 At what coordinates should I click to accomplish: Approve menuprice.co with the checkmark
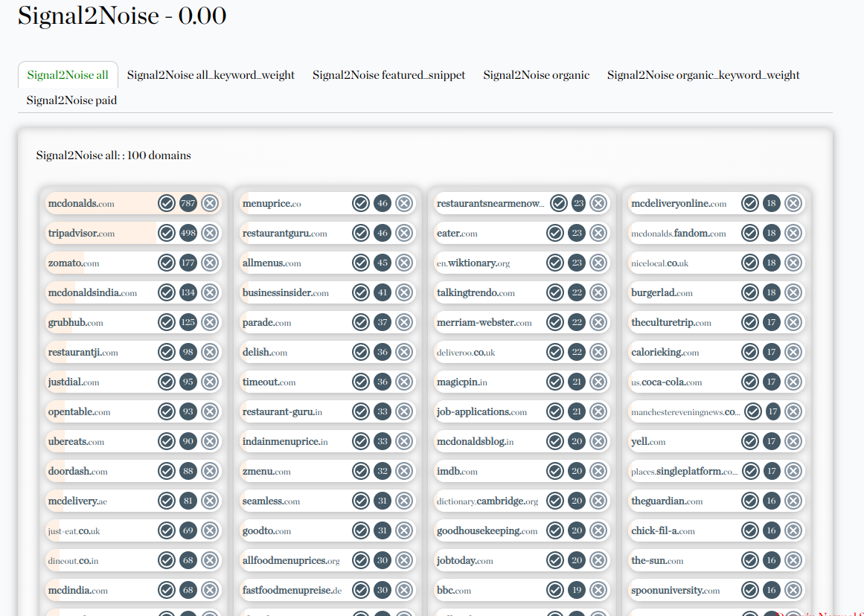point(361,203)
